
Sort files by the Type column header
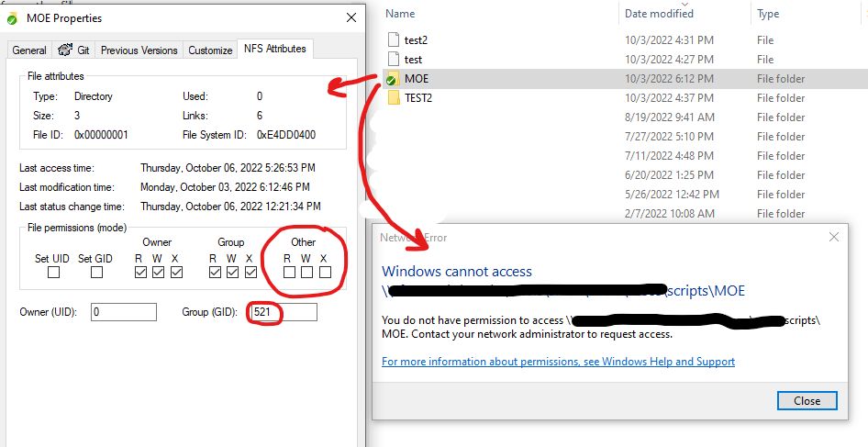pos(768,14)
